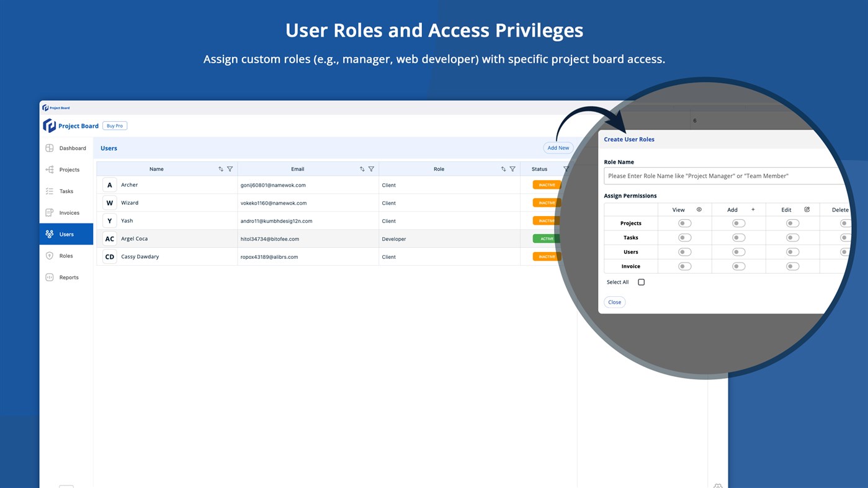Open the Role column filter

512,168
